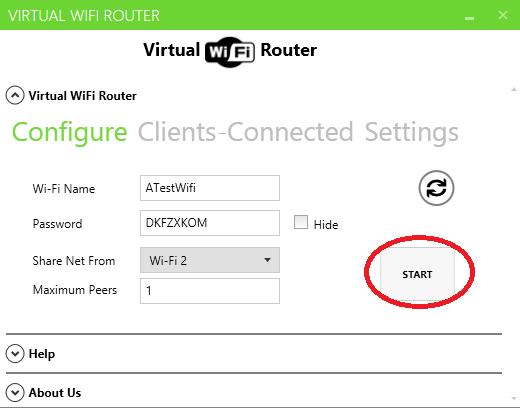Click the VIRTUAL WIFI ROUTER title text

(x=84, y=16)
